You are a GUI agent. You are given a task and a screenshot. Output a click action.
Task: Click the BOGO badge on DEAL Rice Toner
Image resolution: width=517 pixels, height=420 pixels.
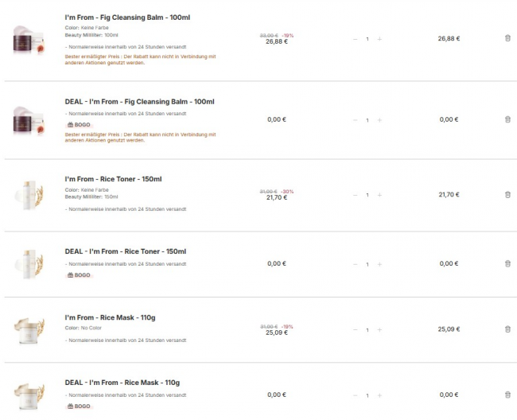point(79,275)
